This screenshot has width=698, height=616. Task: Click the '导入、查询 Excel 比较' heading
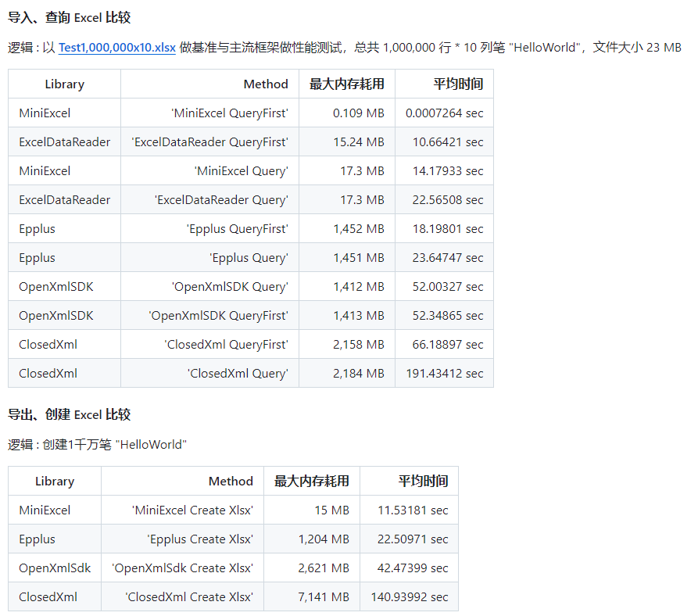[69, 17]
